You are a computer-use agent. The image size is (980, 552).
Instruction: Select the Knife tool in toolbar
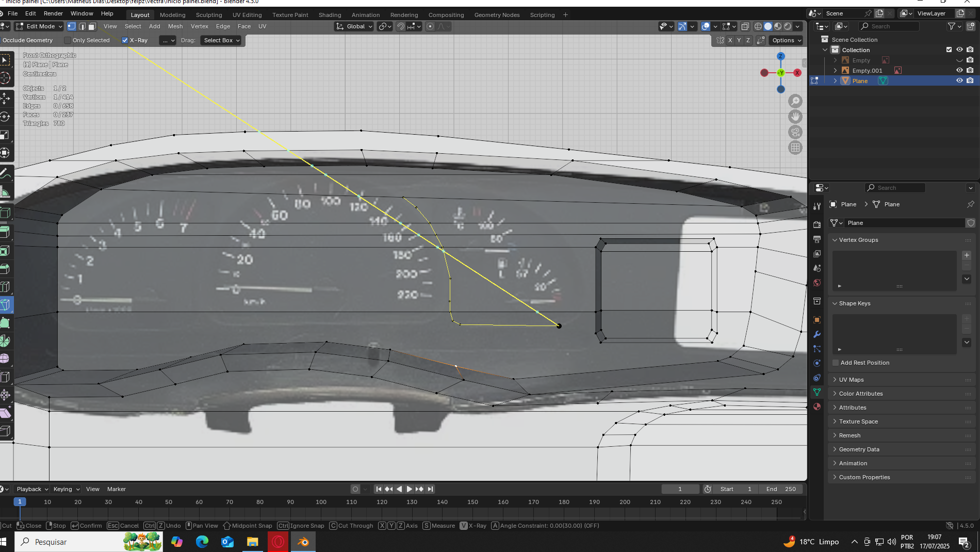coord(5,304)
